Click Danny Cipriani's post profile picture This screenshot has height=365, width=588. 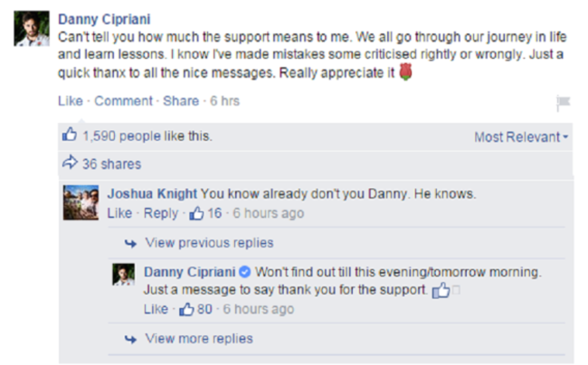(30, 30)
